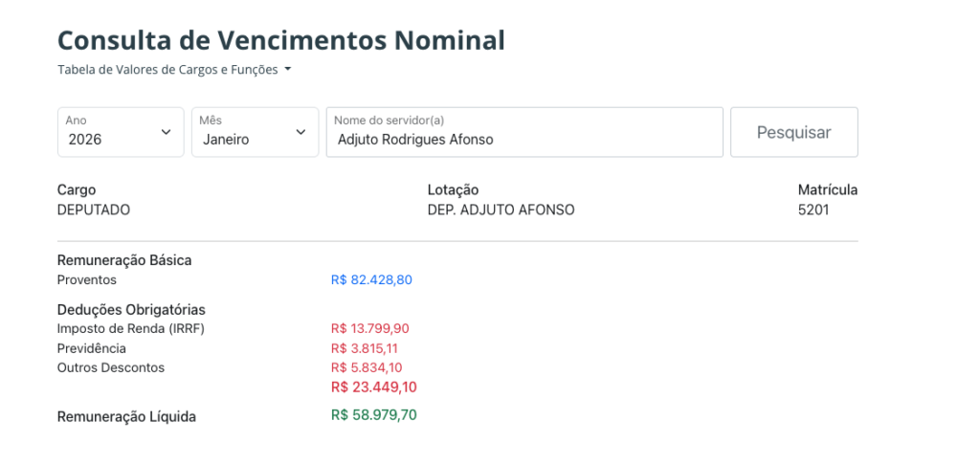Click the matrícula number 5201
980x465 pixels.
tap(813, 210)
